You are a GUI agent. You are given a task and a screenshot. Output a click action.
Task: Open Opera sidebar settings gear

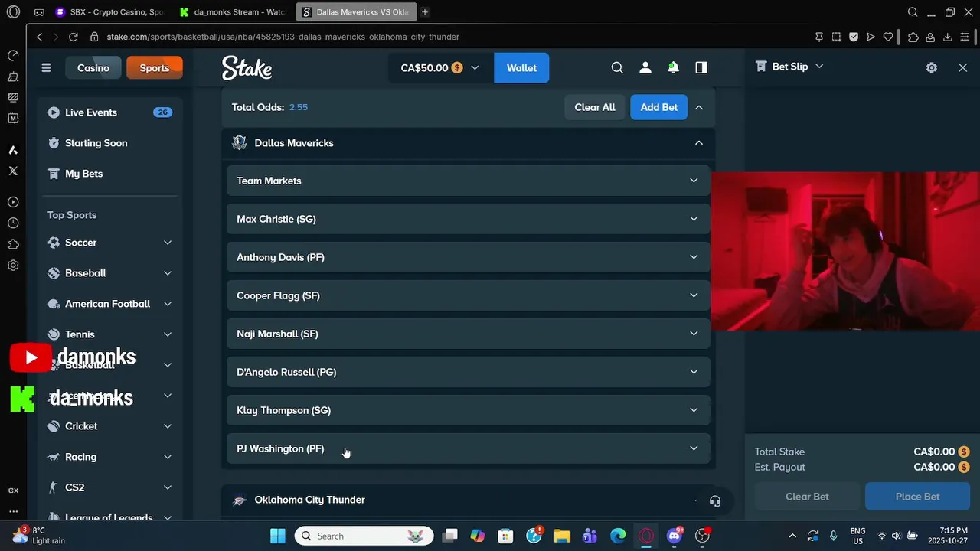[13, 266]
